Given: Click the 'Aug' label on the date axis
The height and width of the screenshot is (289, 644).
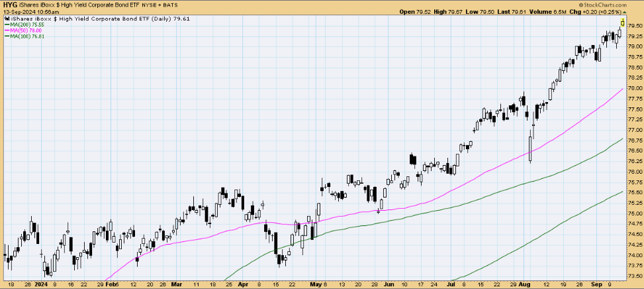Looking at the screenshot, I should 524,284.
